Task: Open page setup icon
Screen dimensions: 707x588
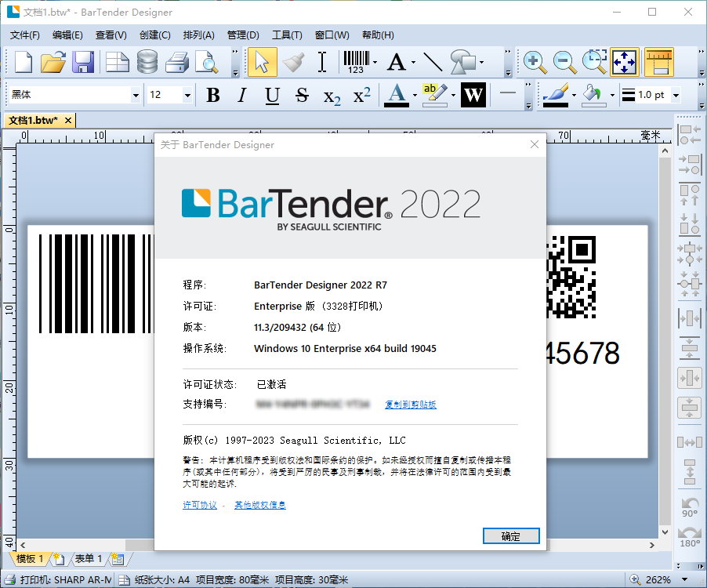Action: [x=118, y=62]
